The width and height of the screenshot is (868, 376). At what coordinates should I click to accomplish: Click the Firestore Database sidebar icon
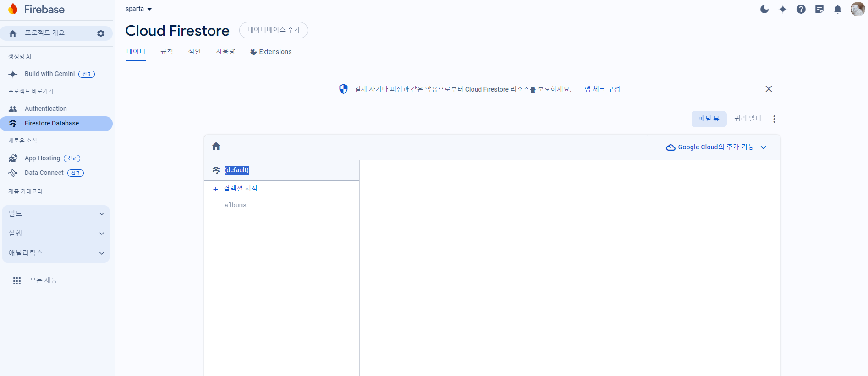click(13, 124)
